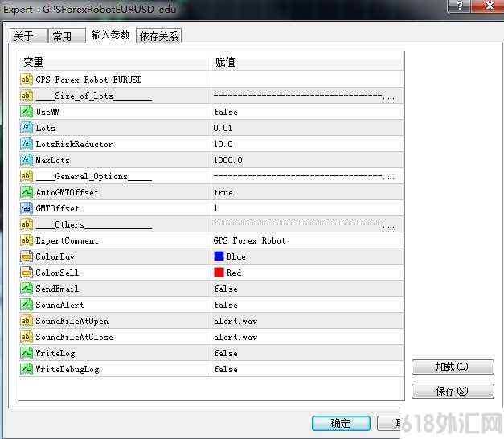Viewport: 504px width, 439px height.
Task: Open the 依存关系 tab
Action: [x=159, y=35]
